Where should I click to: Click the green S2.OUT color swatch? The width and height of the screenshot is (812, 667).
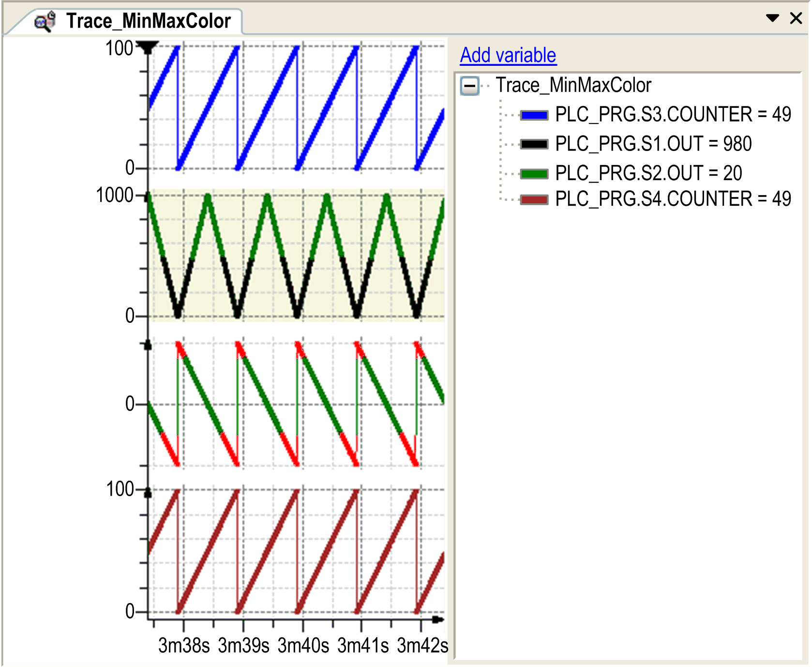tap(534, 174)
